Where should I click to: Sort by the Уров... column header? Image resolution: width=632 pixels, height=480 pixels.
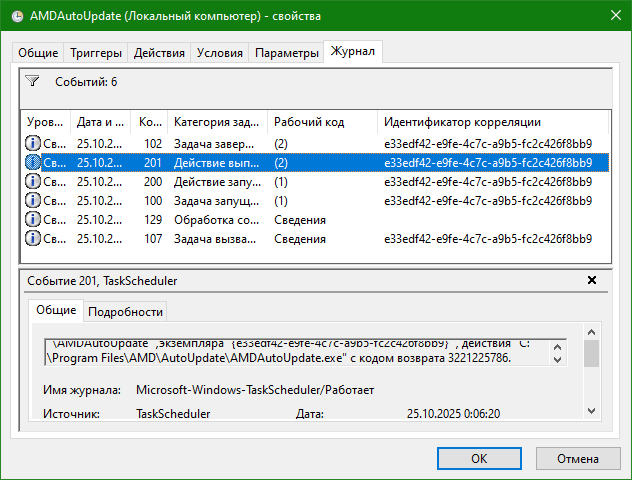click(x=45, y=122)
